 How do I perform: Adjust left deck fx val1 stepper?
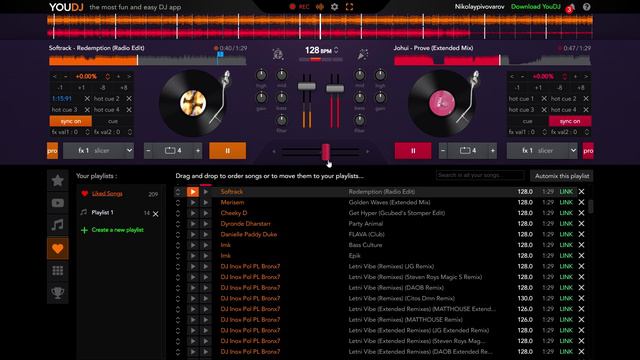pyautogui.click(x=87, y=132)
